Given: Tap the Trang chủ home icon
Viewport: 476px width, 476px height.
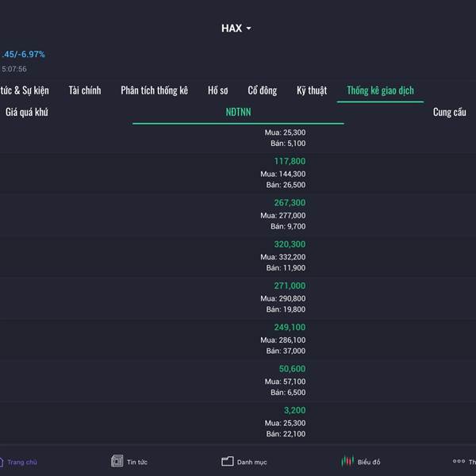Looking at the screenshot, I should click(x=2, y=462).
